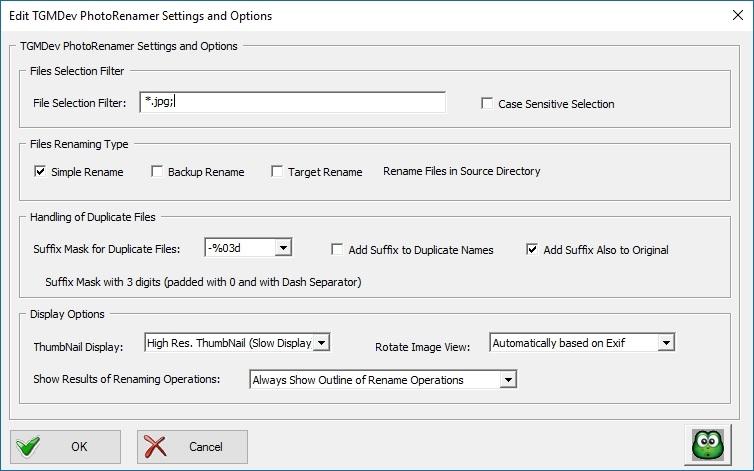Image resolution: width=754 pixels, height=471 pixels.
Task: Expand Show Results of Renaming Operations dropdown
Action: click(508, 380)
